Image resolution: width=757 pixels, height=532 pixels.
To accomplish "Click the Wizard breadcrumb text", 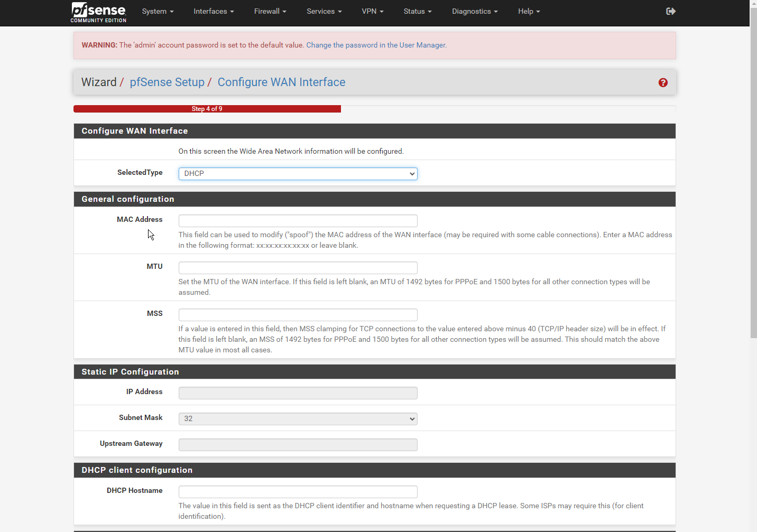I will tap(99, 82).
